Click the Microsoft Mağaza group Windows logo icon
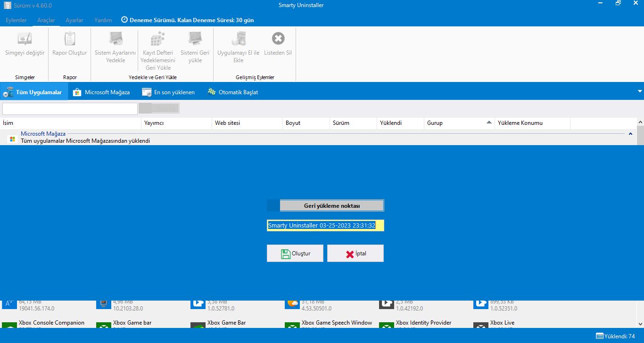The height and width of the screenshot is (343, 644). tap(13, 139)
